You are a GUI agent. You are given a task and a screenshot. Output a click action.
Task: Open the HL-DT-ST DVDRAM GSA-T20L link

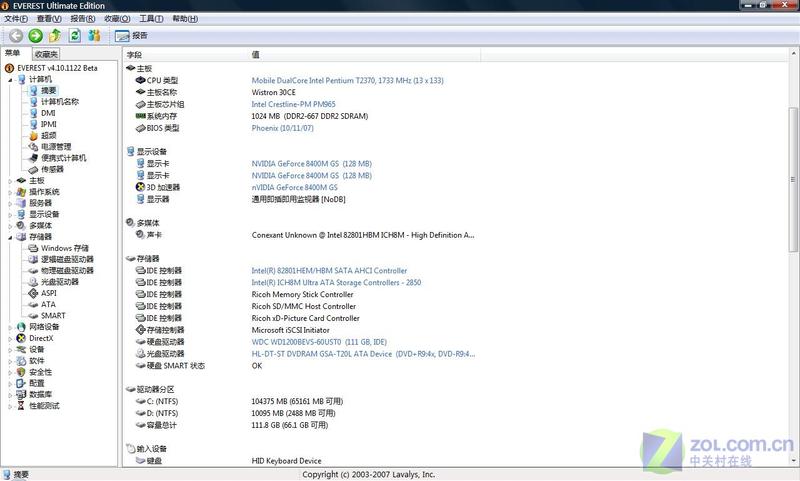(363, 354)
